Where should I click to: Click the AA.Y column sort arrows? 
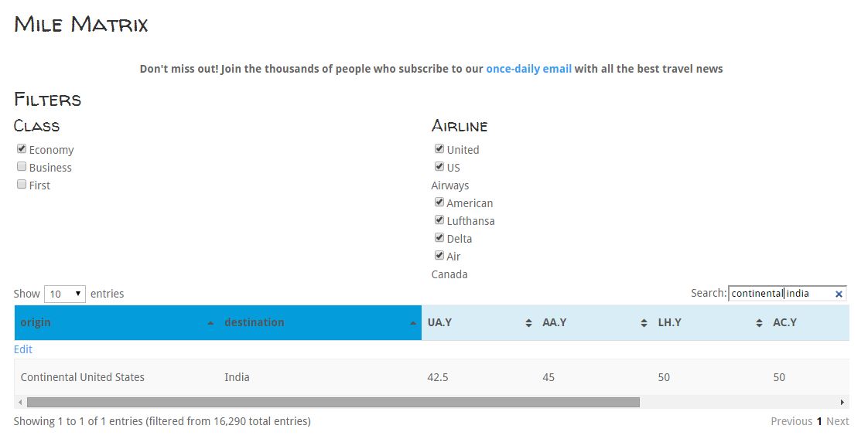point(644,323)
